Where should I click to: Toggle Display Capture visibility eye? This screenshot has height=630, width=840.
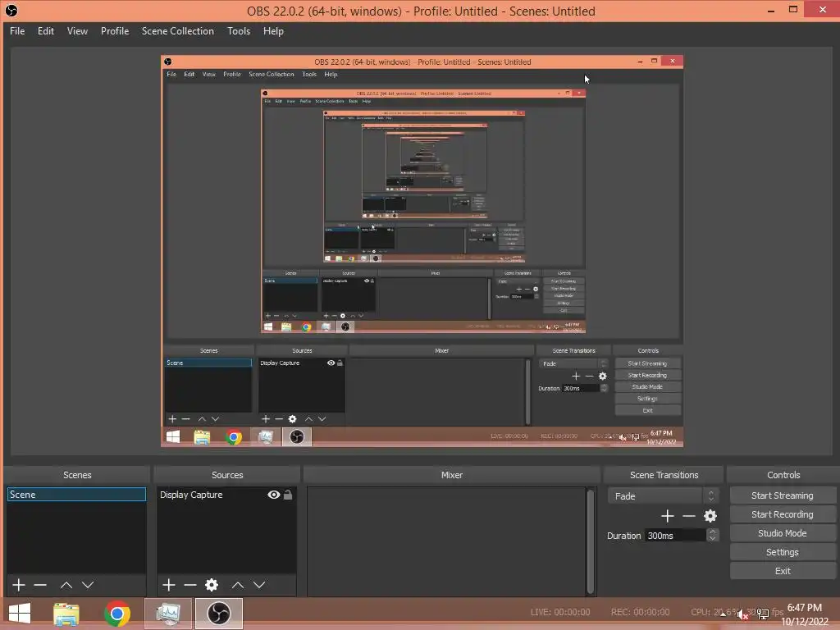[x=274, y=495]
